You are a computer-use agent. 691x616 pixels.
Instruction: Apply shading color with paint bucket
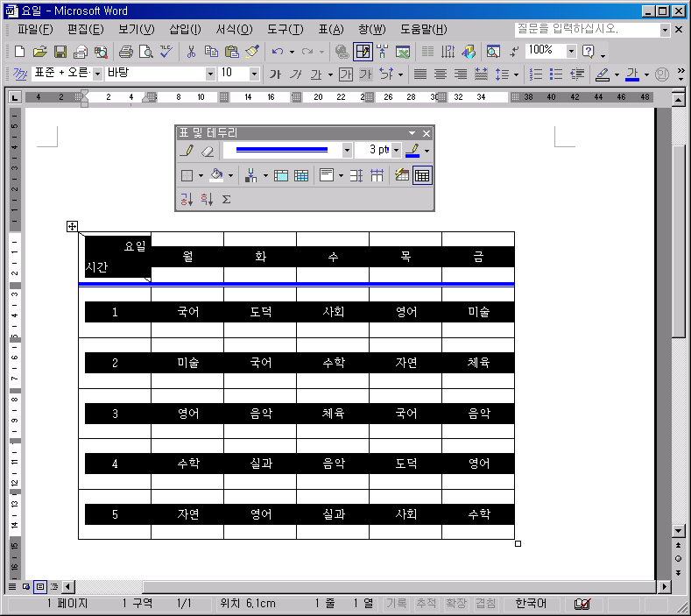click(216, 176)
